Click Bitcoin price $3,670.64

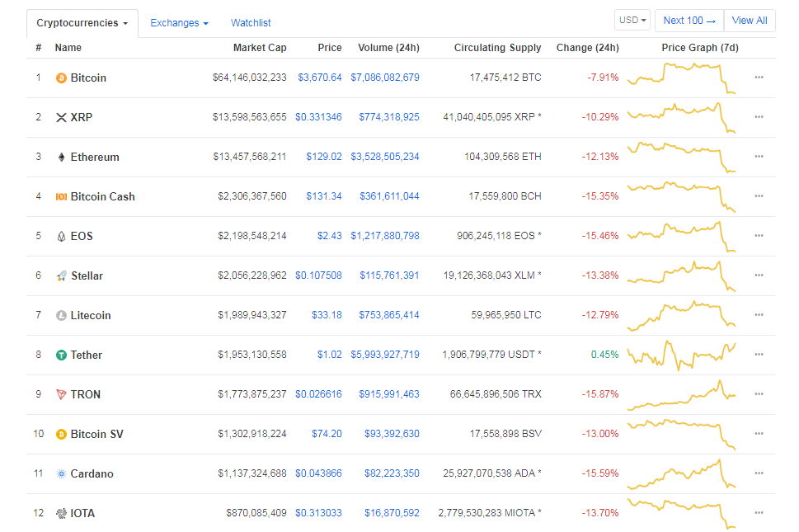[x=319, y=78]
